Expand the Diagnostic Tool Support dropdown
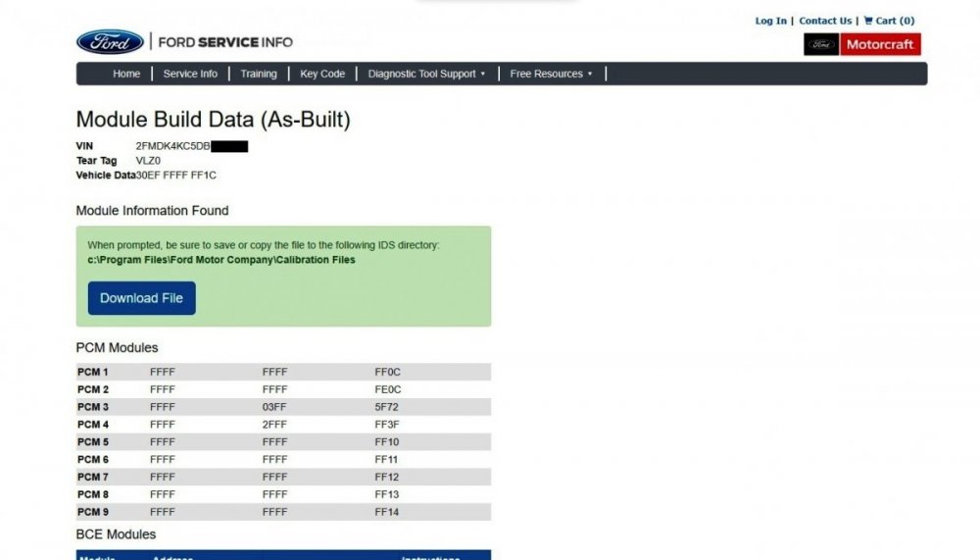This screenshot has width=980, height=560. [426, 74]
